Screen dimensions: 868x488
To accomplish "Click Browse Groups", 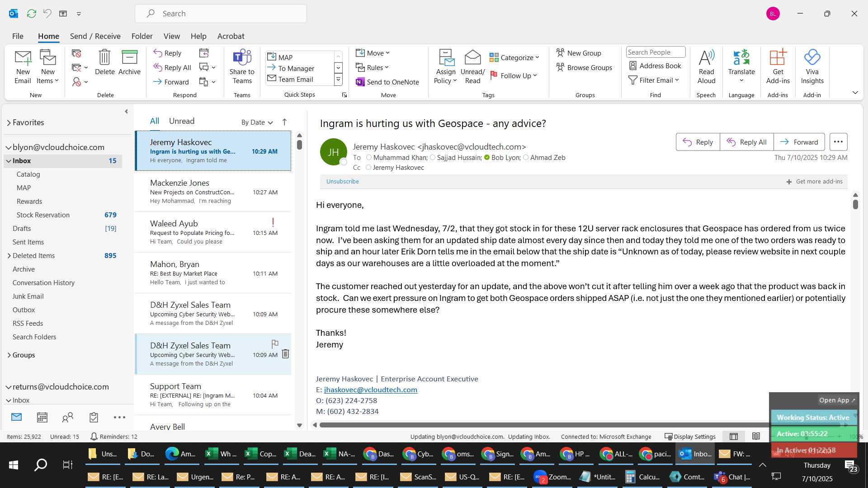I will (584, 67).
